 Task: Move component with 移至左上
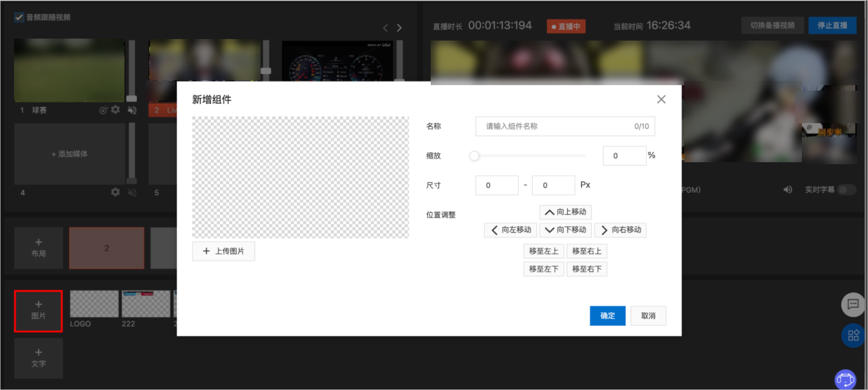coord(544,251)
